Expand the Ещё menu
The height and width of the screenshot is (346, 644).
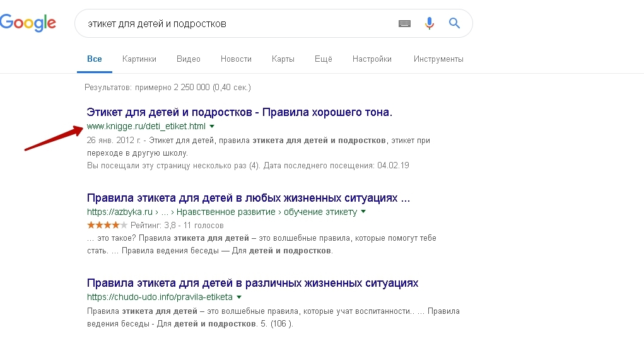click(x=323, y=59)
